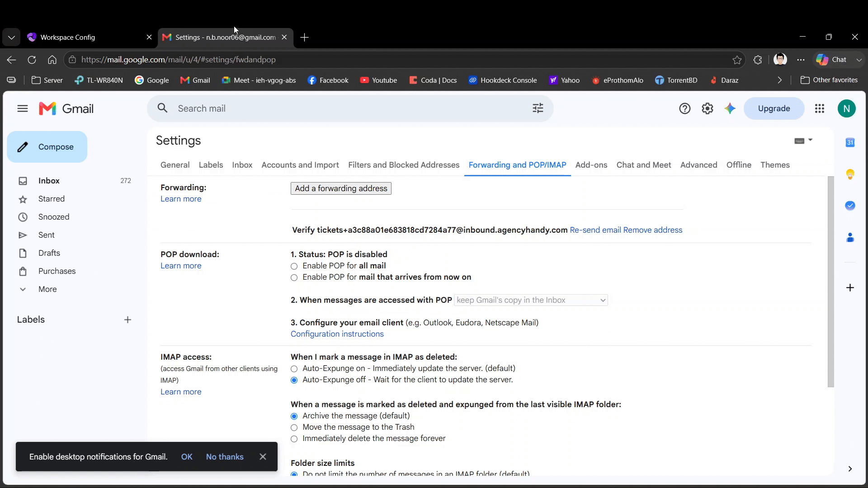The height and width of the screenshot is (488, 868).
Task: Open the Support help icon
Action: tap(684, 108)
